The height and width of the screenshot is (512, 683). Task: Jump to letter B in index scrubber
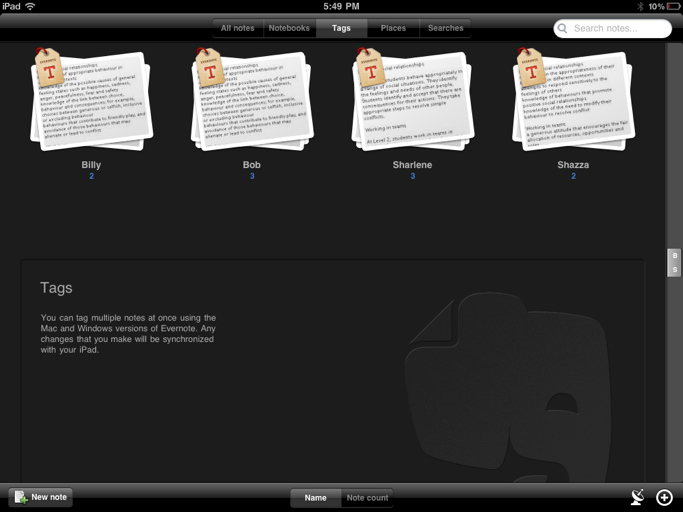coord(675,256)
